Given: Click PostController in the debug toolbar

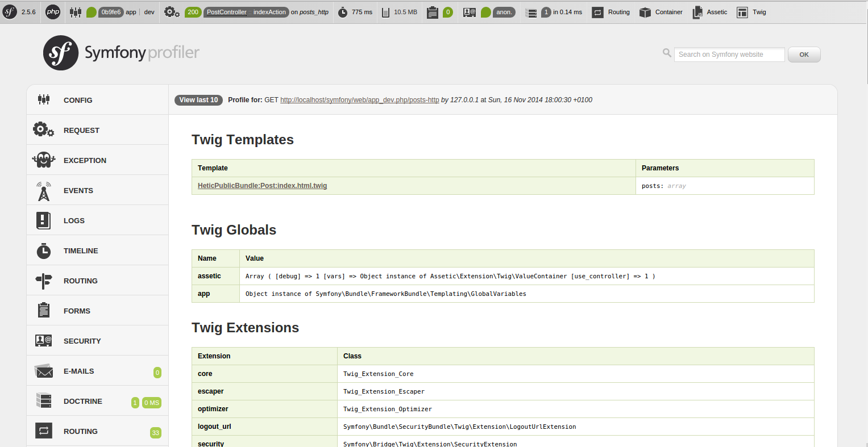Looking at the screenshot, I should click(226, 12).
